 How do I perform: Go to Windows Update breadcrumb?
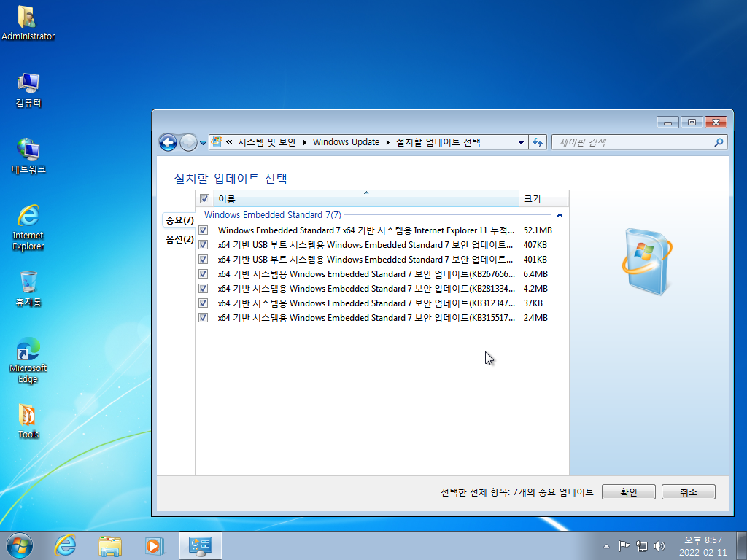346,142
